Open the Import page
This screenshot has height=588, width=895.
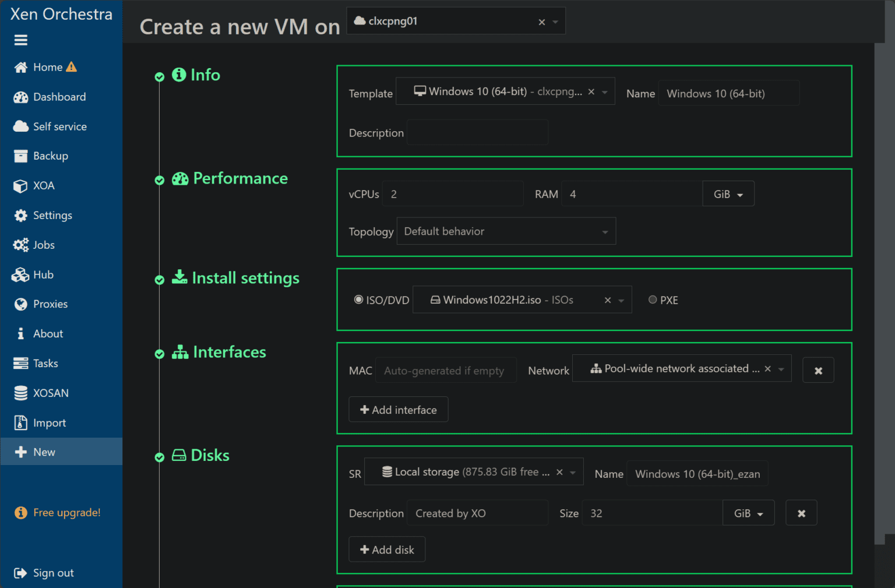(50, 422)
